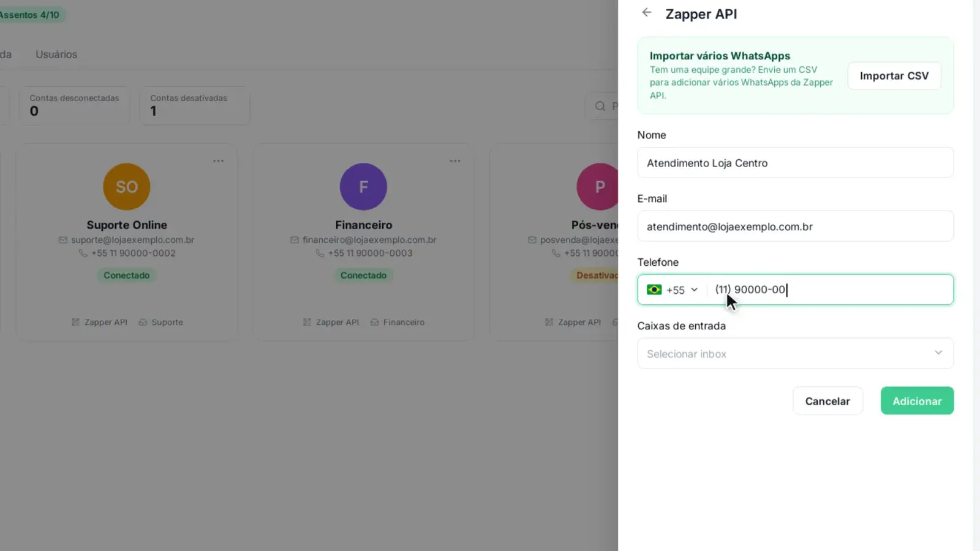The image size is (980, 551).
Task: Click the F avatar of Financeiro
Action: (363, 187)
